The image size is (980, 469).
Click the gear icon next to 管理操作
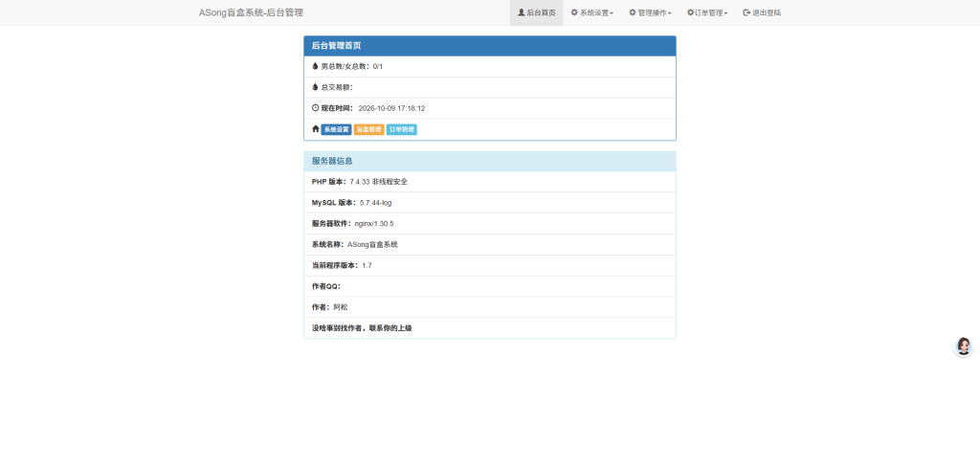[x=633, y=12]
